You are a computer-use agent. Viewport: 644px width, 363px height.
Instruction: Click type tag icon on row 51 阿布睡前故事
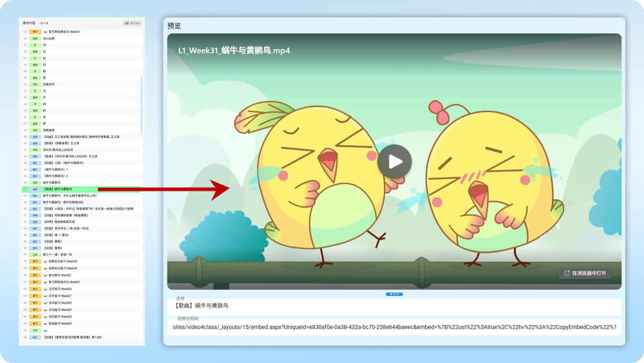coord(35,215)
